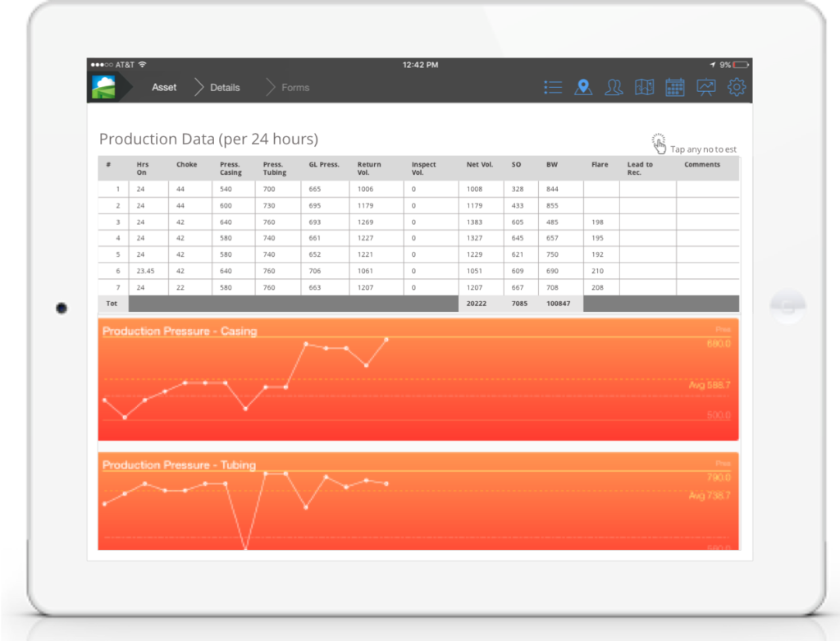Open the map icon in the toolbar
The height and width of the screenshot is (641, 840).
(644, 87)
